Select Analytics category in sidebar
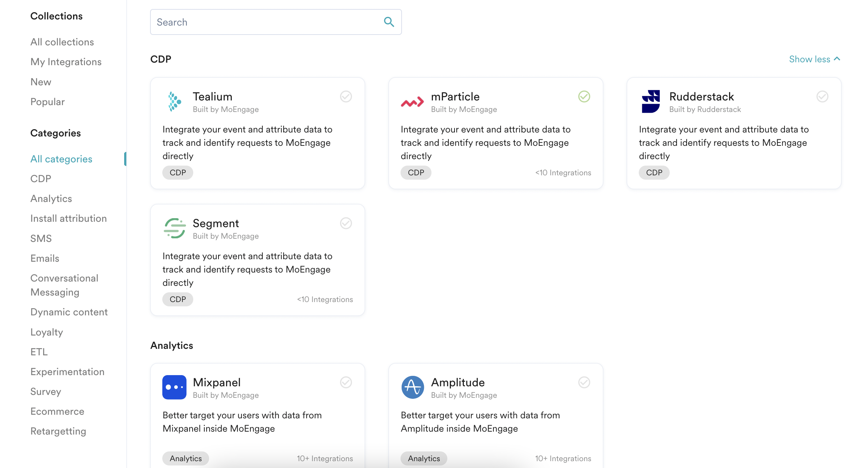This screenshot has height=468, width=868. 51,199
